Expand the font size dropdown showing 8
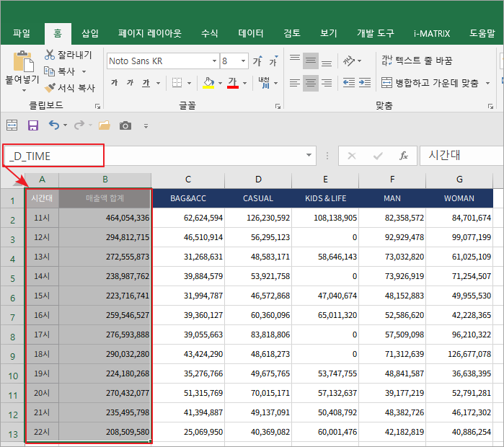This screenshot has height=447, width=504. click(x=244, y=61)
